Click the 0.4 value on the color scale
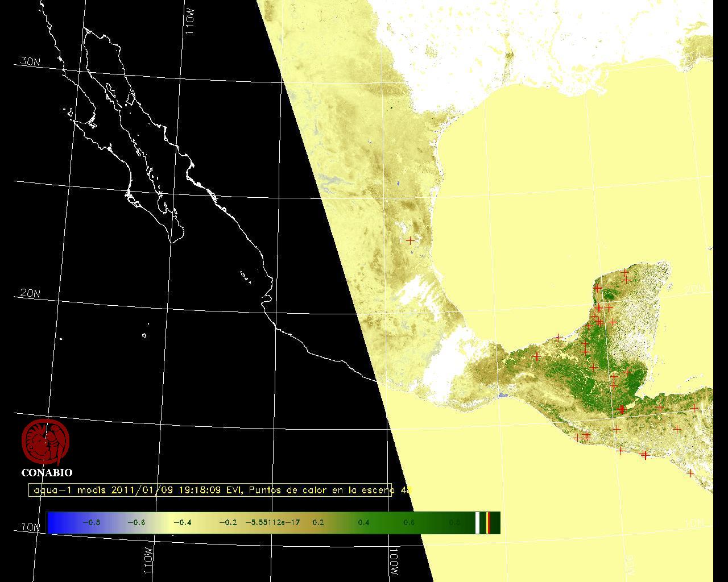 (x=363, y=522)
